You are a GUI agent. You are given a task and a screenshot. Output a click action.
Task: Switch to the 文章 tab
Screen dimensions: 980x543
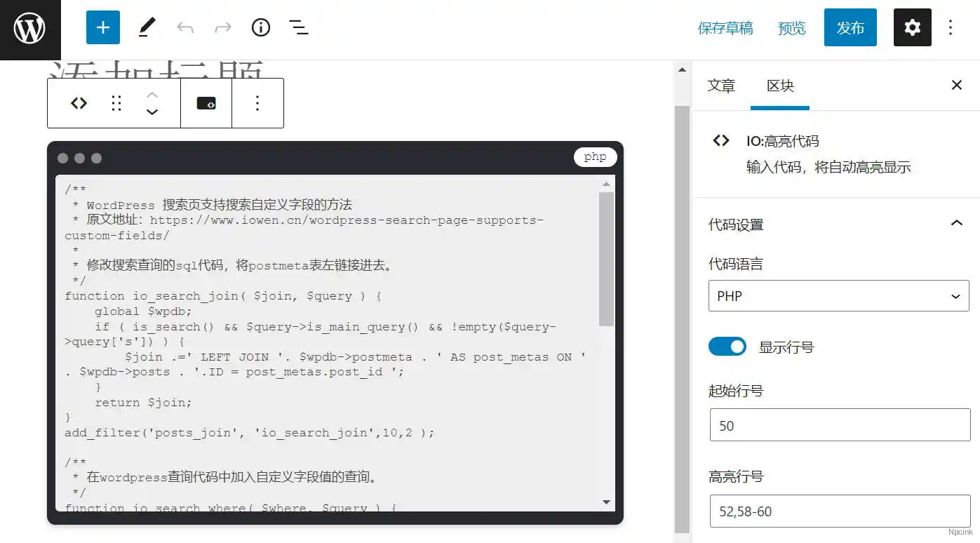(722, 86)
